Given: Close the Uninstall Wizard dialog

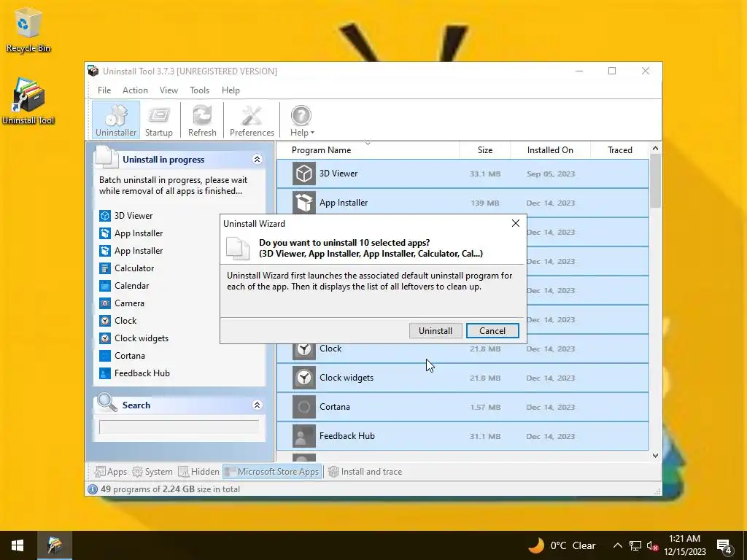Looking at the screenshot, I should [x=516, y=223].
